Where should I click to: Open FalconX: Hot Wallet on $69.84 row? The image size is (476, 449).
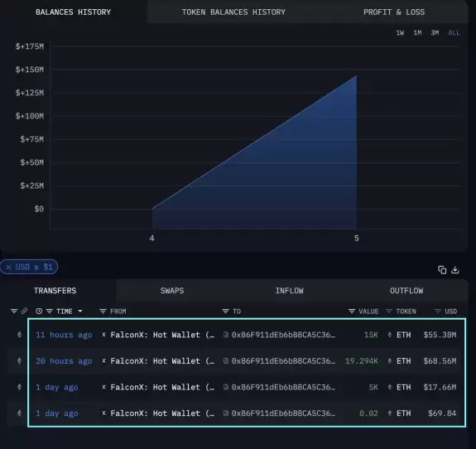(162, 413)
